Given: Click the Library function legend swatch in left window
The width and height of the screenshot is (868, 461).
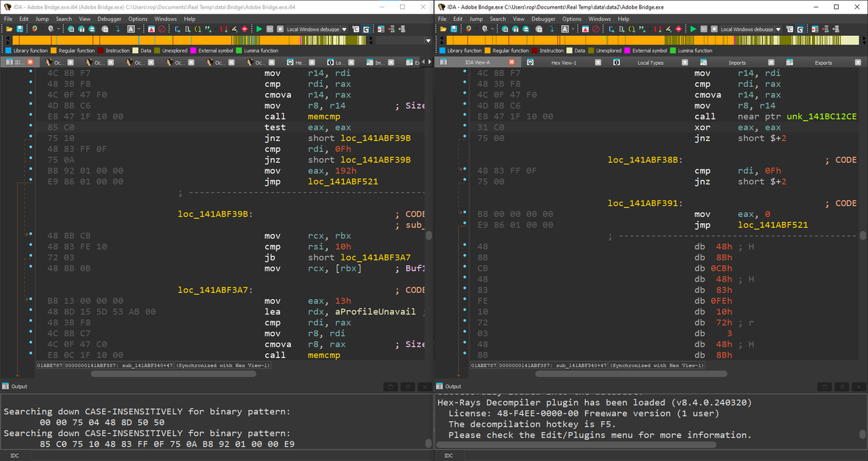Looking at the screenshot, I should tap(8, 50).
